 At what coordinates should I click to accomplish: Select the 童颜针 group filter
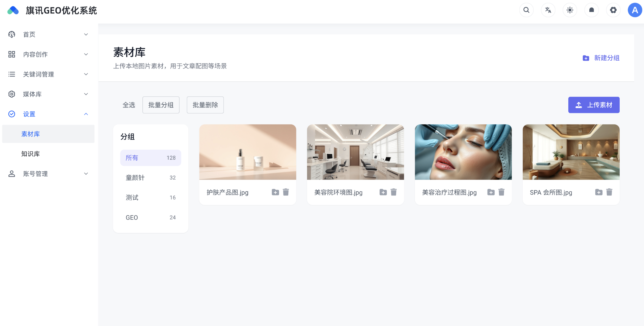[150, 178]
